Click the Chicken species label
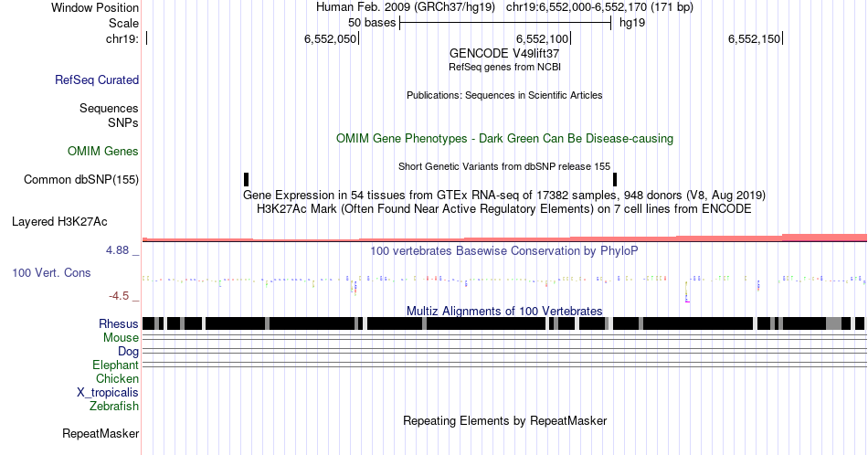This screenshot has height=455, width=868. tap(117, 378)
